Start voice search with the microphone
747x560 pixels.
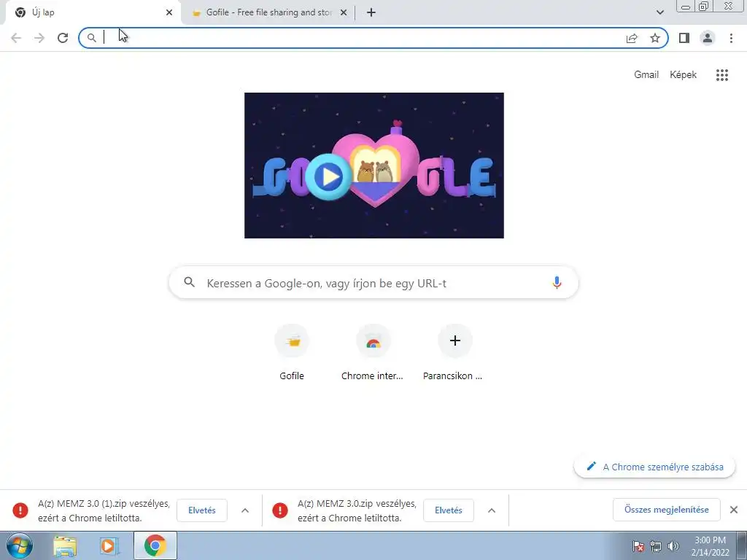click(557, 282)
